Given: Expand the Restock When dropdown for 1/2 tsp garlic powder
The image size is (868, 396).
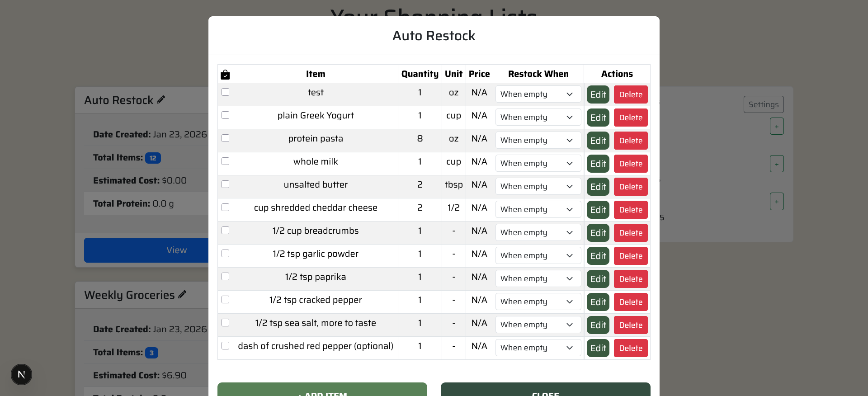Looking at the screenshot, I should click(x=538, y=255).
